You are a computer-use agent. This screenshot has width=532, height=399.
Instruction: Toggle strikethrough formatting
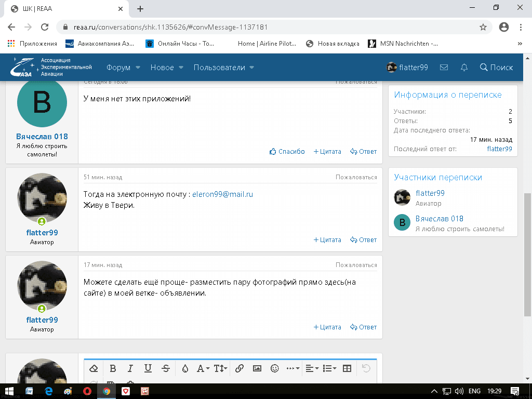[166, 368]
